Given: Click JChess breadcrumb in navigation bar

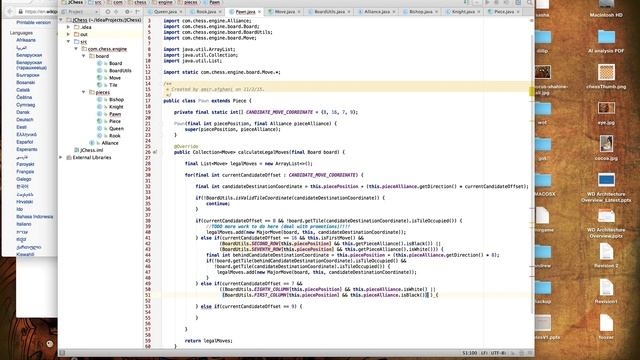Looking at the screenshot, I should (75, 2).
